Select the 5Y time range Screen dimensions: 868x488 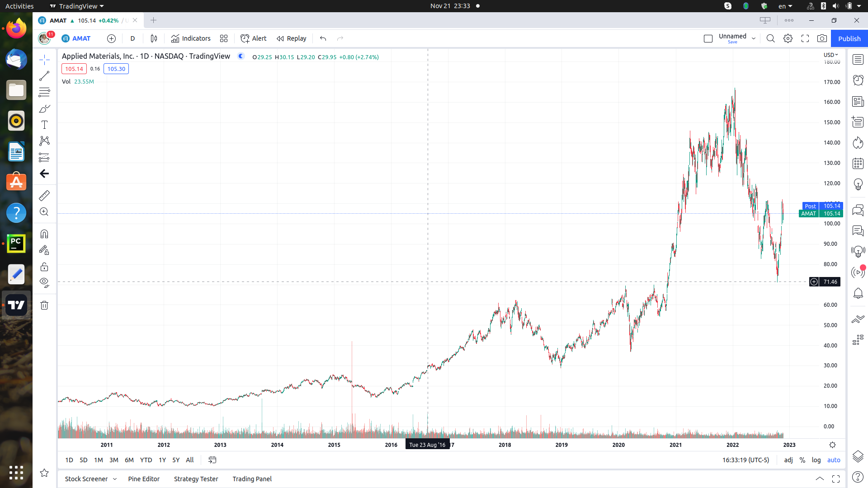[176, 460]
